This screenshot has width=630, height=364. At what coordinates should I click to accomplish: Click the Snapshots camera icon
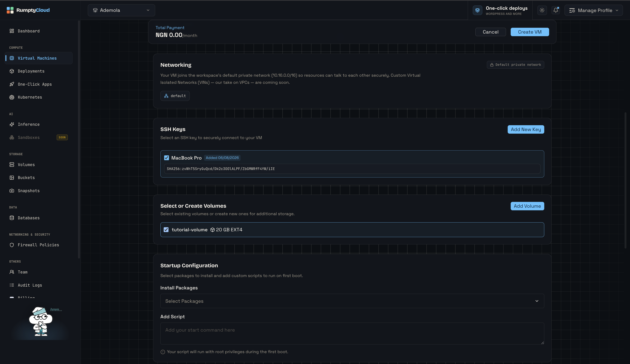(12, 191)
